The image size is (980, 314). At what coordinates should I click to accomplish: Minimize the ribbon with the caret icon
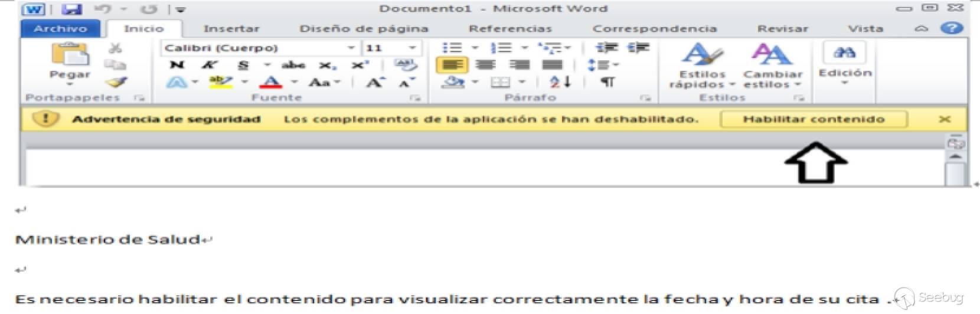coord(921,28)
